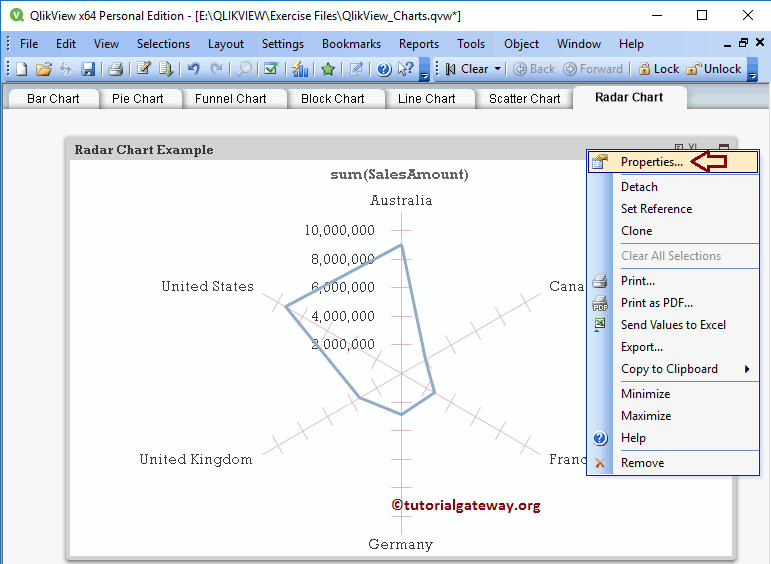This screenshot has height=564, width=771.
Task: Select Print as PDF... entry
Action: [x=673, y=303]
